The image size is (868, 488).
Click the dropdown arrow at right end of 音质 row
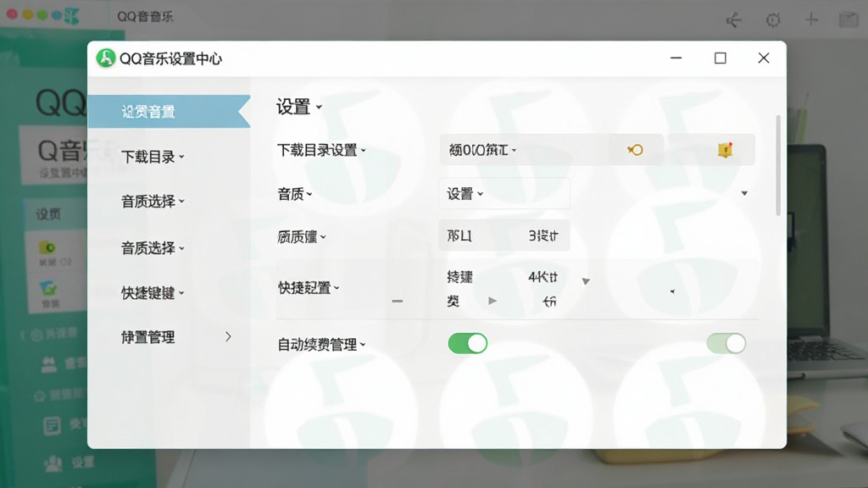tap(744, 194)
